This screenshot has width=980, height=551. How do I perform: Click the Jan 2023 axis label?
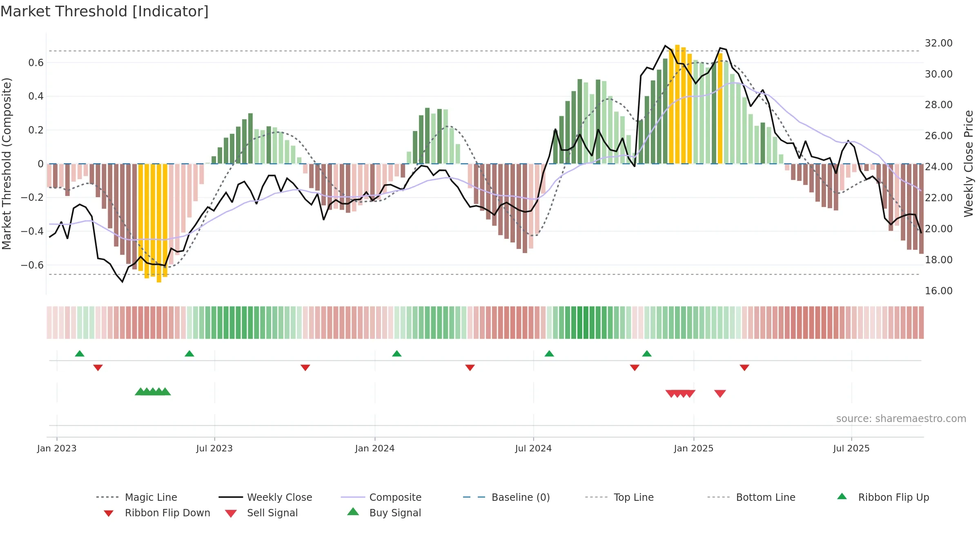click(57, 449)
